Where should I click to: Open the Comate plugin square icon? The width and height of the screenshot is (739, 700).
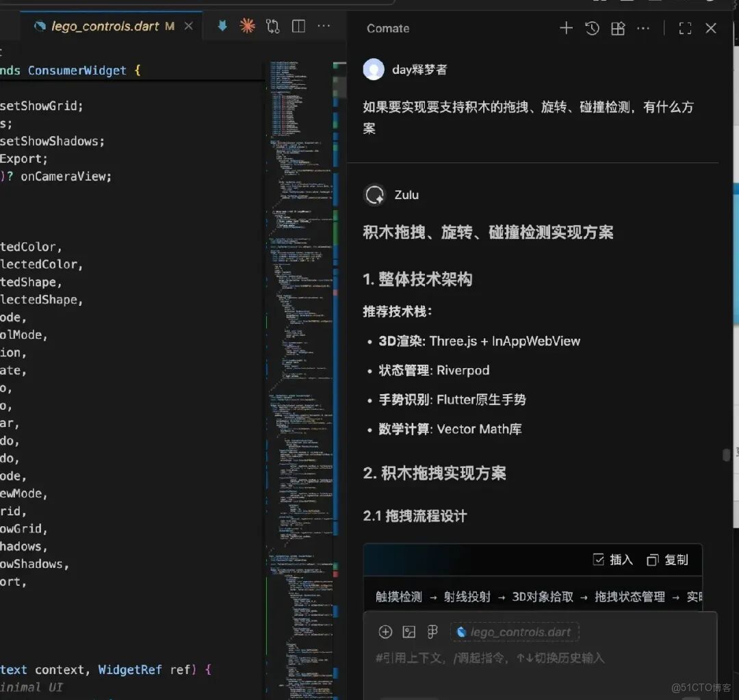(x=617, y=28)
